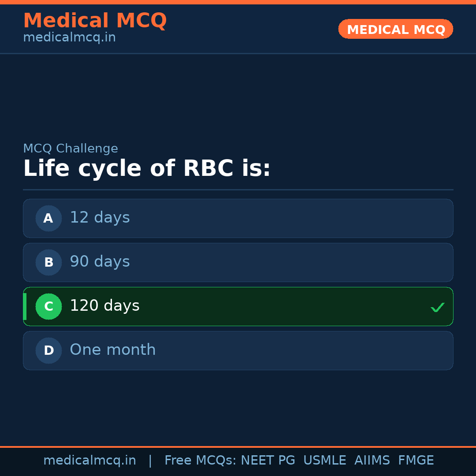Collapse the answer options list
476x476 pixels.
point(238,284)
